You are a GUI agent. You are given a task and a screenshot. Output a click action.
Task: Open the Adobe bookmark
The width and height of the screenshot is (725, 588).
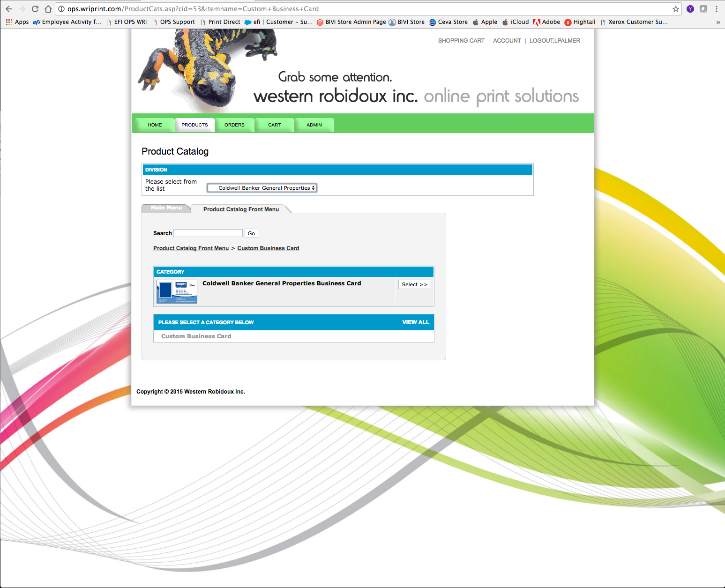pos(546,22)
